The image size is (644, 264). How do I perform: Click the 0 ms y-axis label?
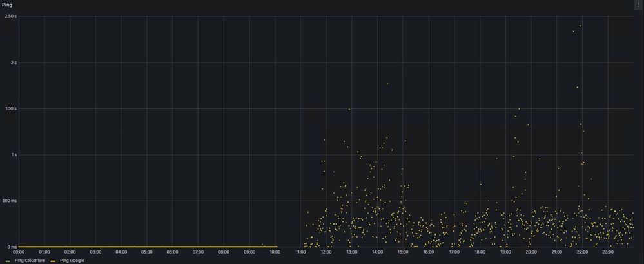coord(12,247)
